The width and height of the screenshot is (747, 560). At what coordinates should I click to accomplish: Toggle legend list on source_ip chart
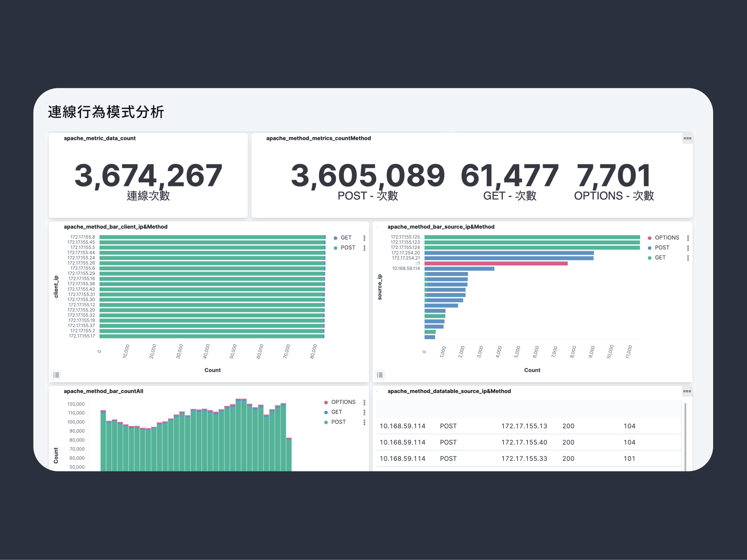coord(379,375)
